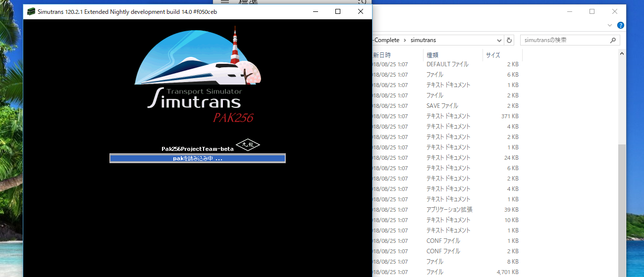Click the simutrans breadcrumb in the address bar
The height and width of the screenshot is (277, 644).
tap(423, 40)
